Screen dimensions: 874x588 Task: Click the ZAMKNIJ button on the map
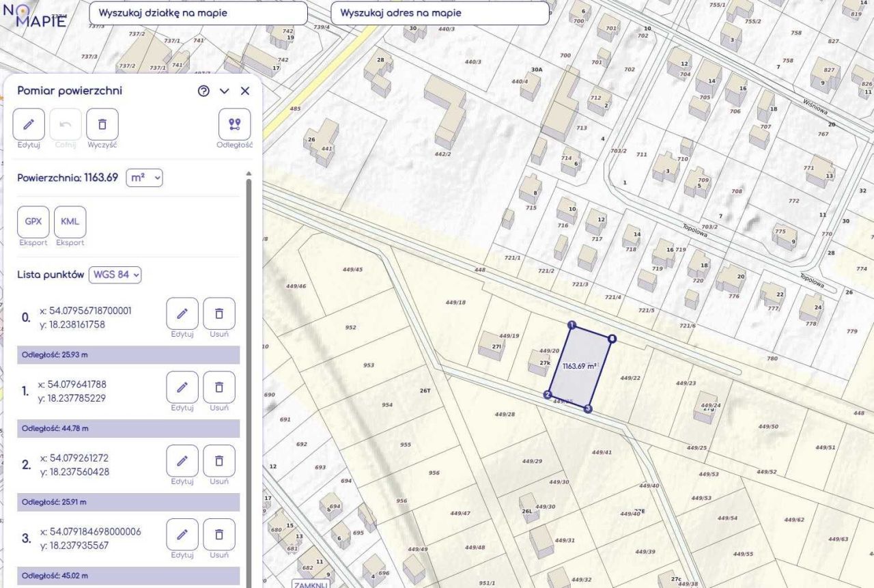point(311,585)
